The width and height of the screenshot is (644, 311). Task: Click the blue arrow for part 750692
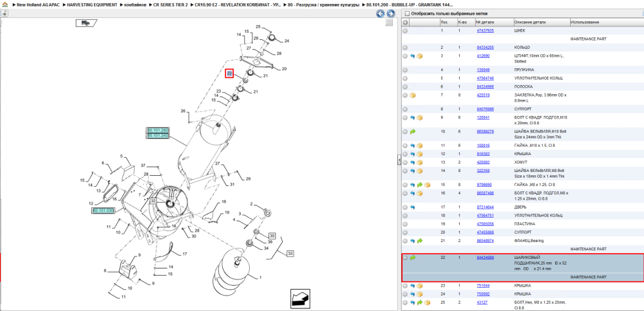(413, 294)
